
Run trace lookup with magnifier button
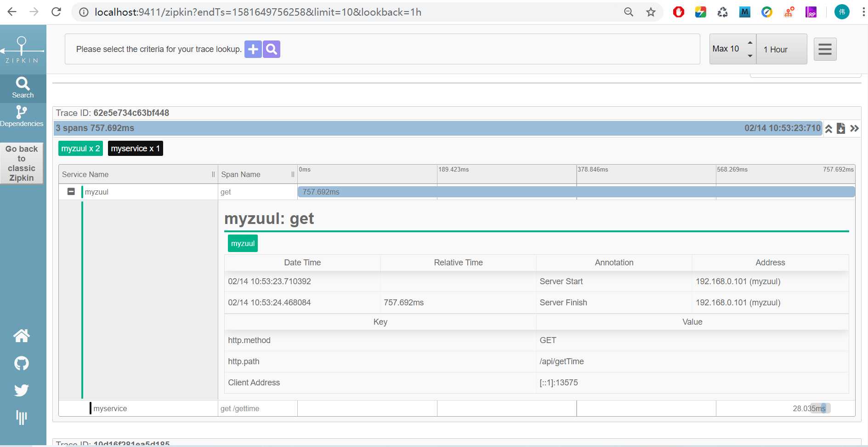[x=272, y=49]
